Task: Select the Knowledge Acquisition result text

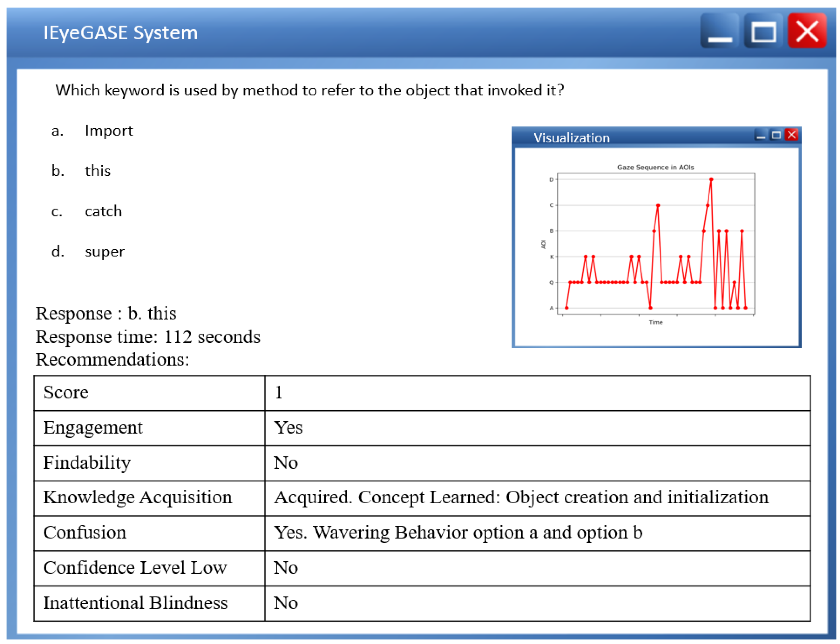Action: pyautogui.click(x=521, y=498)
